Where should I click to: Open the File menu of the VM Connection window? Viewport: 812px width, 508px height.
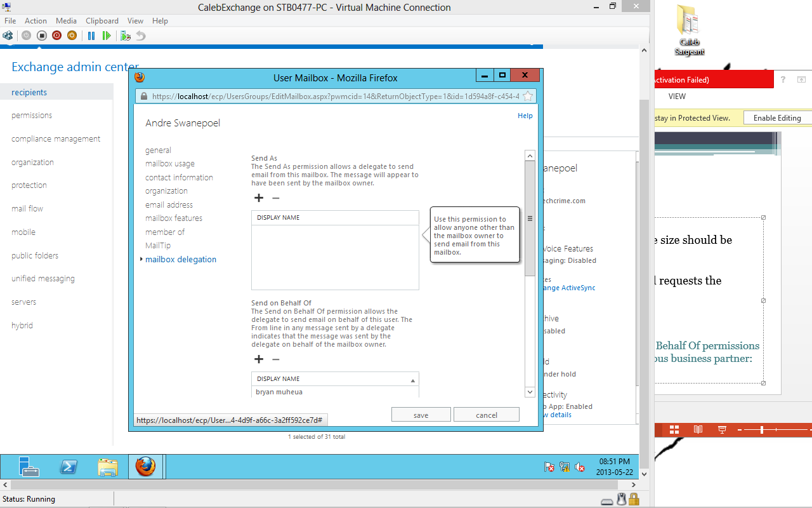tap(10, 21)
